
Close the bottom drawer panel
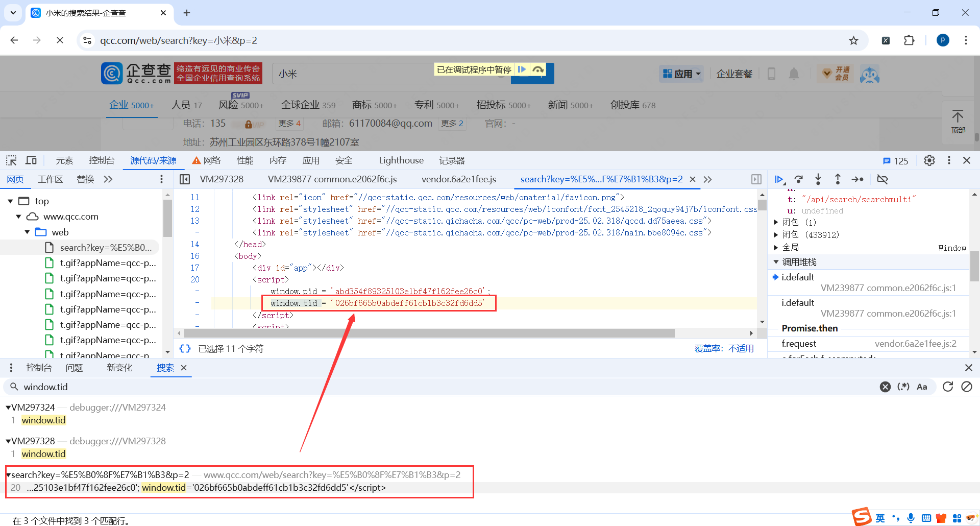click(x=969, y=368)
